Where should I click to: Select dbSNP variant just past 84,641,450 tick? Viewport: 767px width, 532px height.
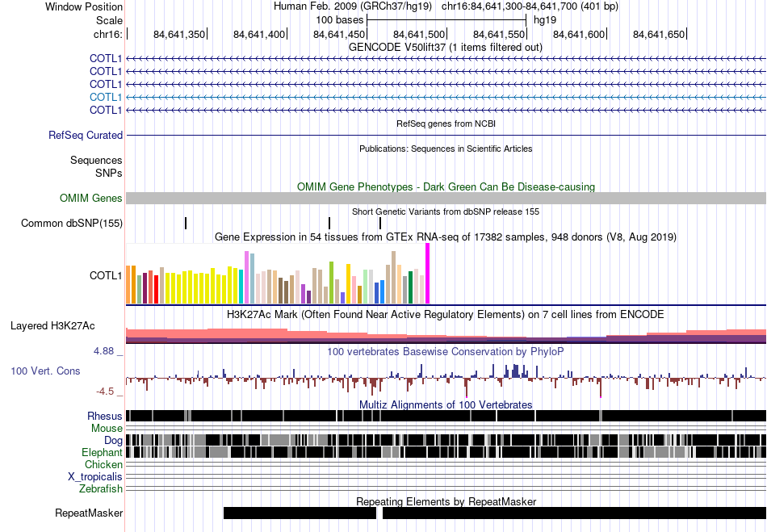click(380, 224)
